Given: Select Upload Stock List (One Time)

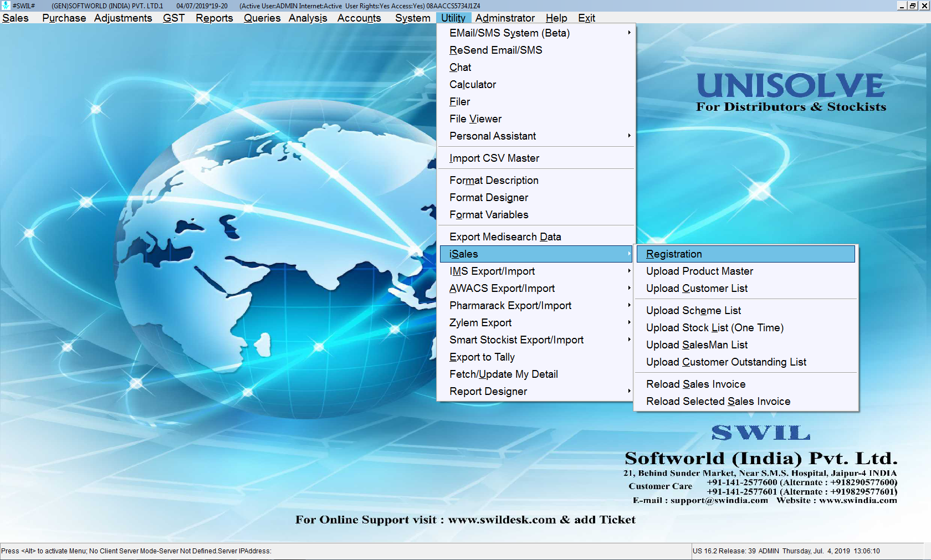Looking at the screenshot, I should [746, 327].
